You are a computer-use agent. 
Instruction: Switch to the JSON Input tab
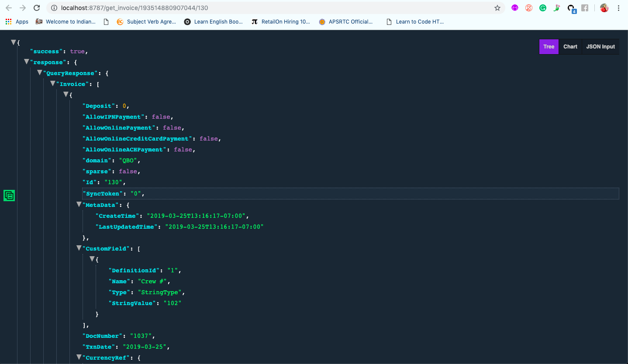[600, 47]
